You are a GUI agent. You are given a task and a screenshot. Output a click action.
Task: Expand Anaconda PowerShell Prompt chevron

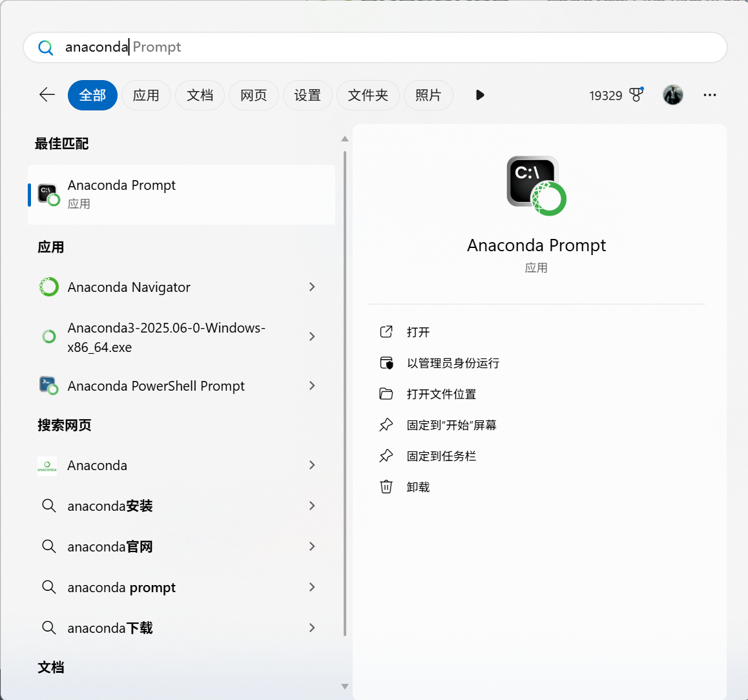(x=312, y=386)
